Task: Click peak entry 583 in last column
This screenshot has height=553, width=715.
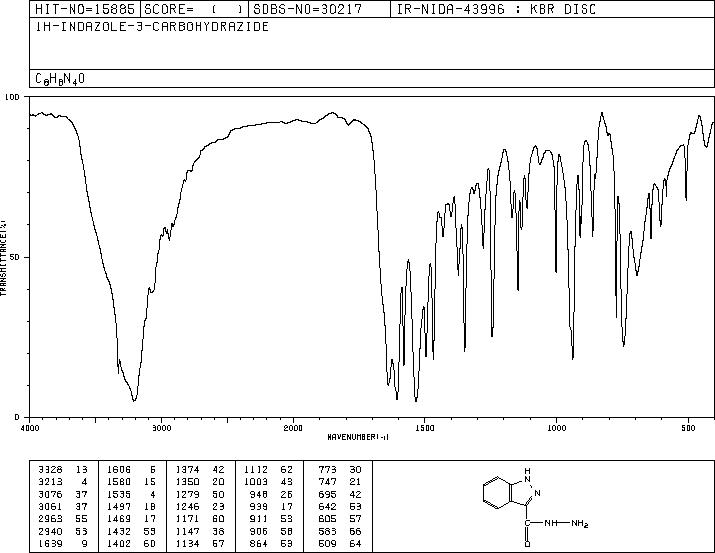Action: [340, 531]
